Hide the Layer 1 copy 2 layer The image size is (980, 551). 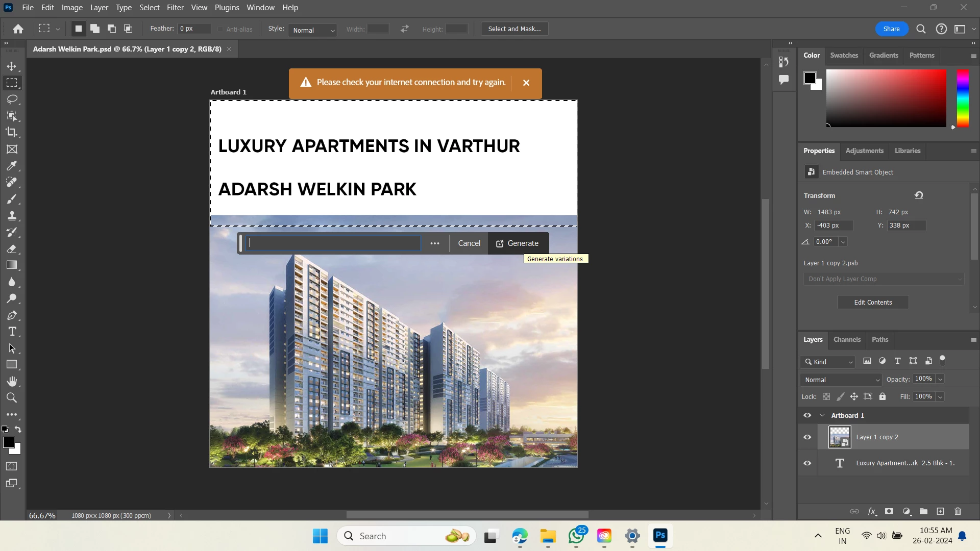pos(807,437)
